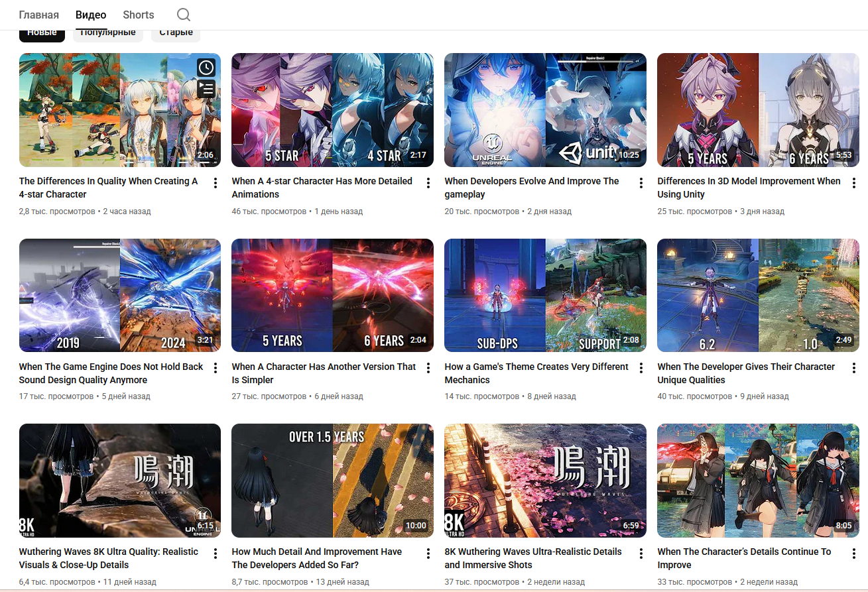Open the channel search magnifier icon
The width and height of the screenshot is (868, 592).
point(184,15)
